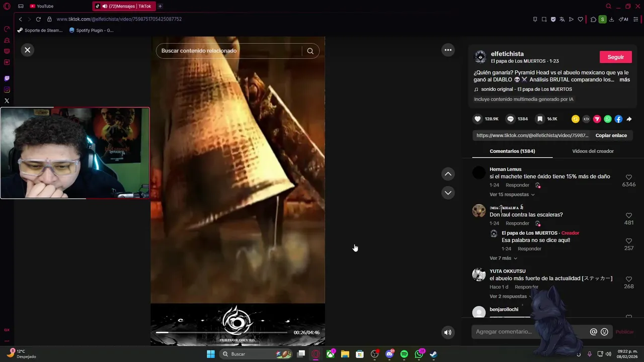Viewport: 644px width, 362px height.
Task: Open Instagram in Opera sidebar
Action: tap(7, 89)
